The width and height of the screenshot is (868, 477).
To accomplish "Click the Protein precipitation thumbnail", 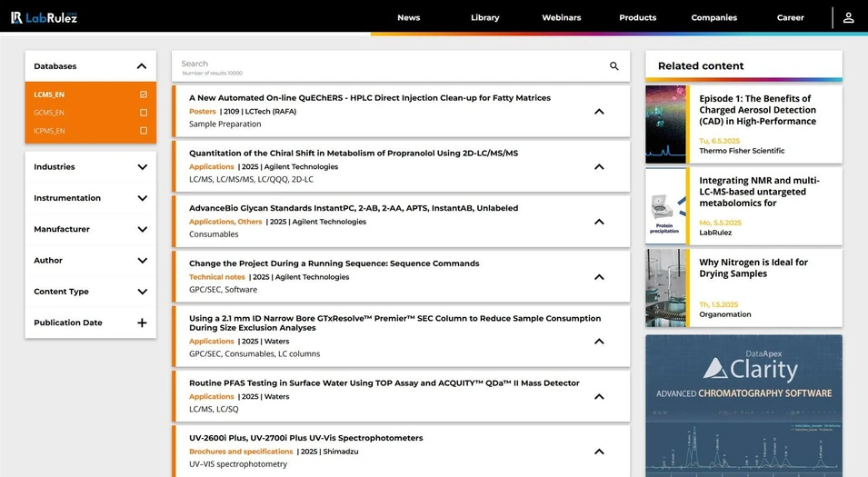I will point(665,206).
